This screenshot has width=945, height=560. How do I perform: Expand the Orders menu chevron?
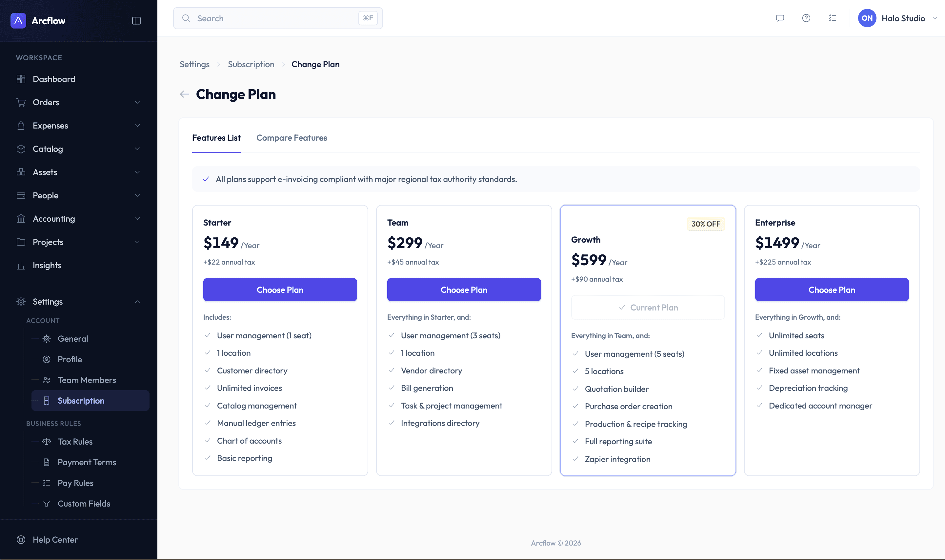[x=137, y=102]
